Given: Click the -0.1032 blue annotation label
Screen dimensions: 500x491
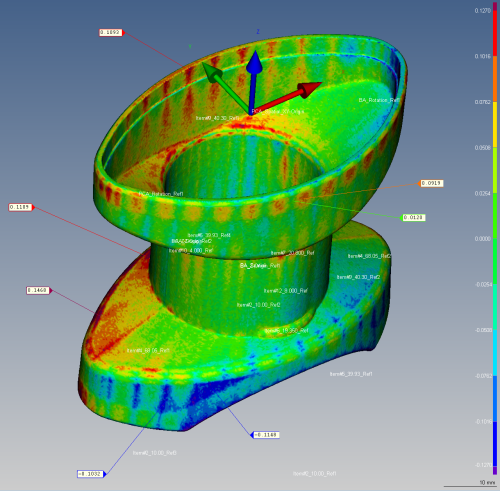Looking at the screenshot, I should [x=90, y=474].
